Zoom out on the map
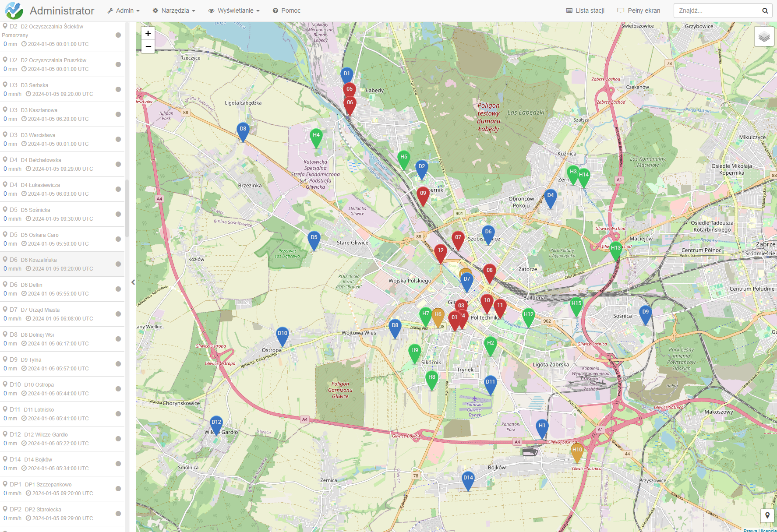This screenshot has width=777, height=532. click(x=148, y=46)
